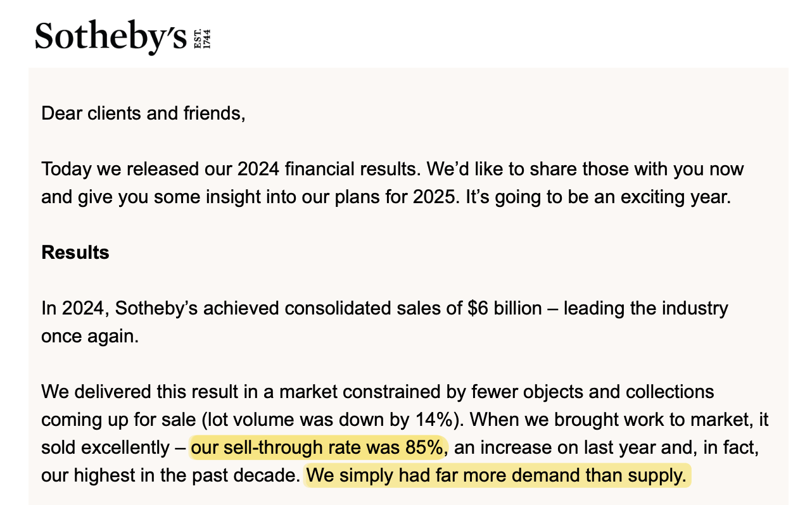Click the greeting Dear clients and friends
The height and width of the screenshot is (505, 812).
tap(143, 114)
